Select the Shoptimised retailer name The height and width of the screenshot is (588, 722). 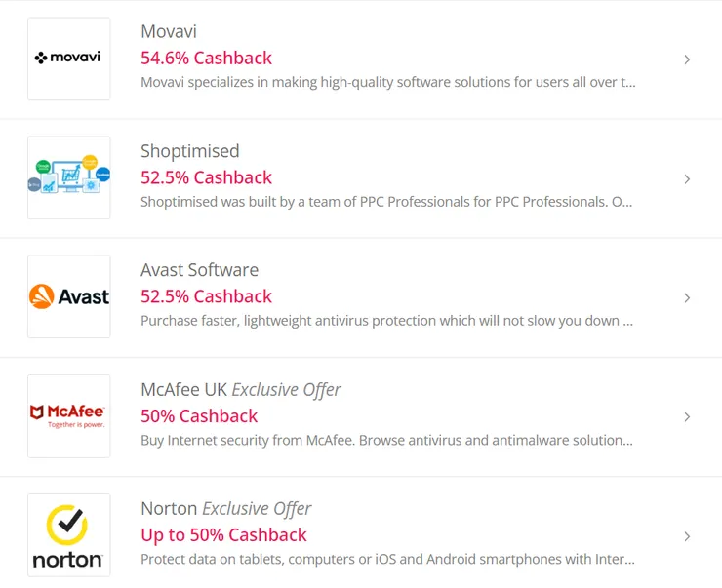(189, 151)
